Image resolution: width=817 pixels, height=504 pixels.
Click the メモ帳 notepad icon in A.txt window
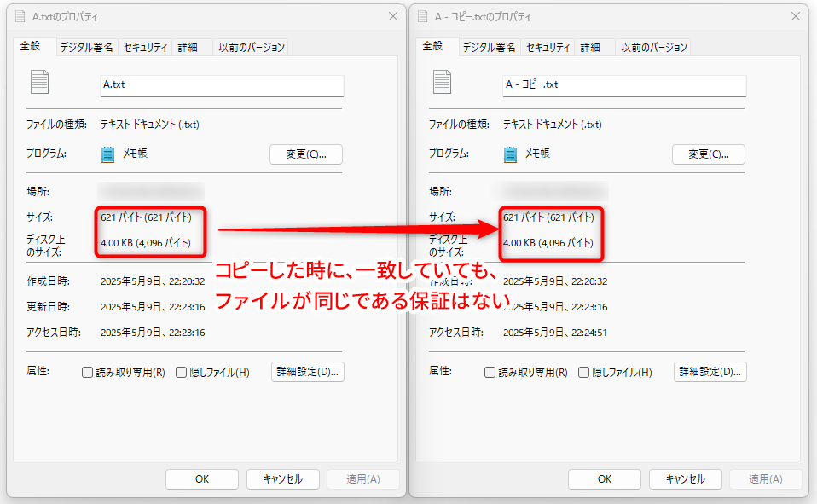pyautogui.click(x=107, y=154)
